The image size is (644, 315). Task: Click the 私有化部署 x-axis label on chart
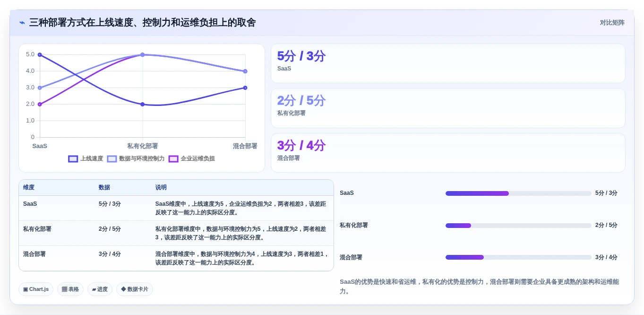click(x=143, y=146)
